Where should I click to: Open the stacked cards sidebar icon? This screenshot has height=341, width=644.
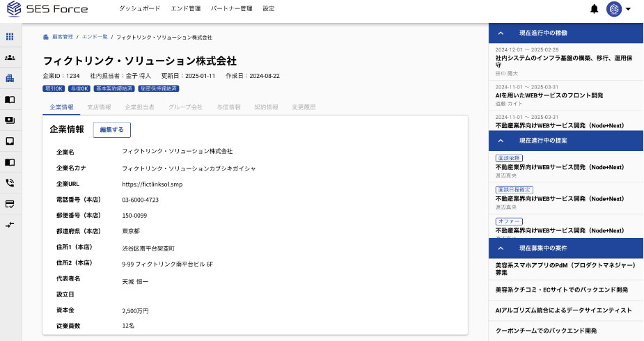(x=10, y=120)
